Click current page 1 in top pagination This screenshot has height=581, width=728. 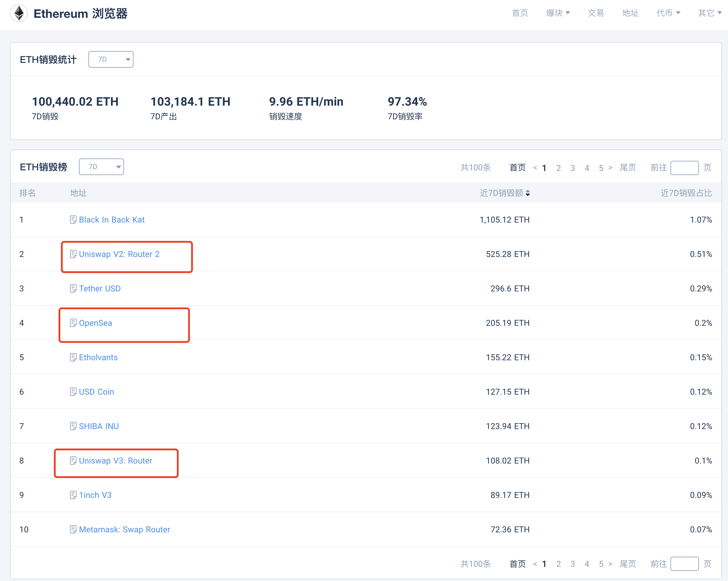click(x=544, y=168)
